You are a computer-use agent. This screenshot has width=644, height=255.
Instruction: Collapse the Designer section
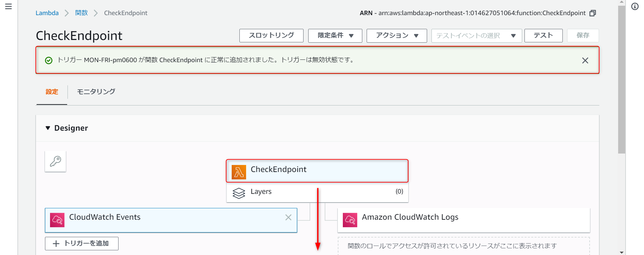[48, 128]
